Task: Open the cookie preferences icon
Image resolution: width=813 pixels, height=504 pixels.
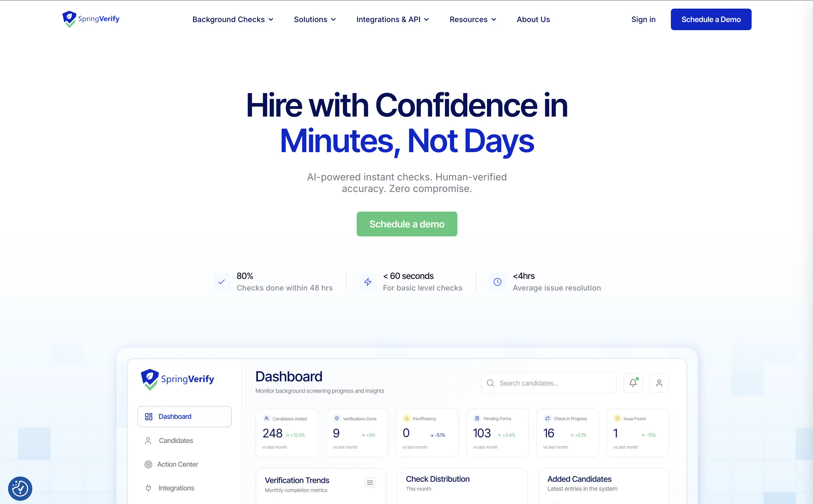Action: [20, 488]
